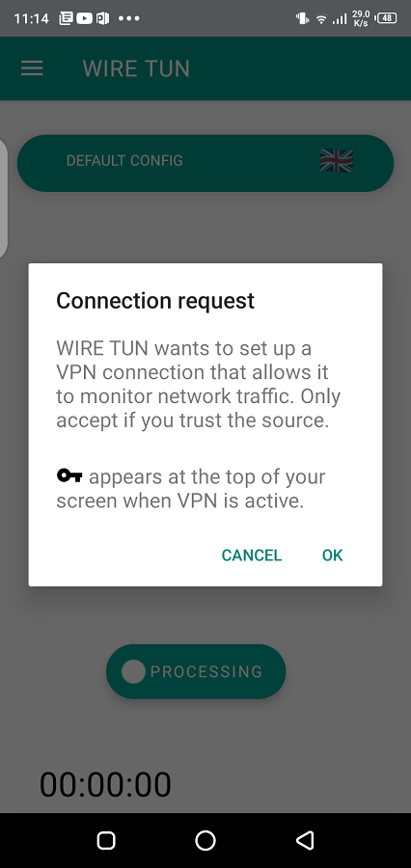Image resolution: width=411 pixels, height=868 pixels.
Task: Click CANCEL in Connection request dialog
Action: pos(252,556)
